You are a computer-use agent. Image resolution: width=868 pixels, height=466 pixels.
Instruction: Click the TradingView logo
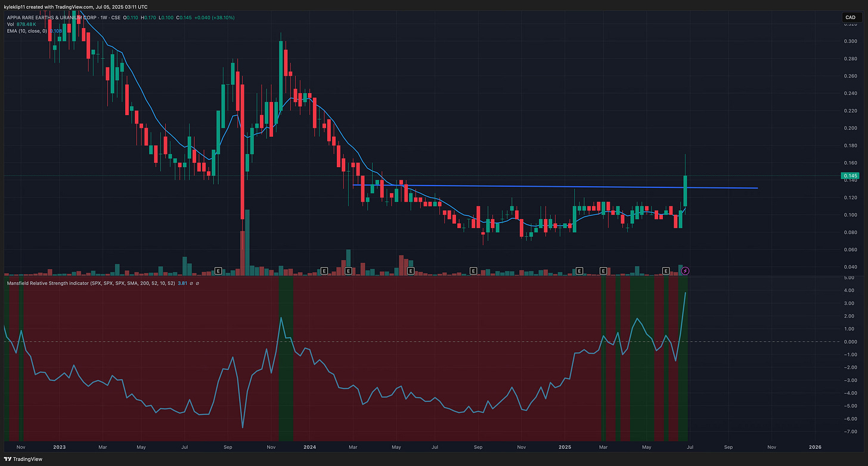[24, 459]
